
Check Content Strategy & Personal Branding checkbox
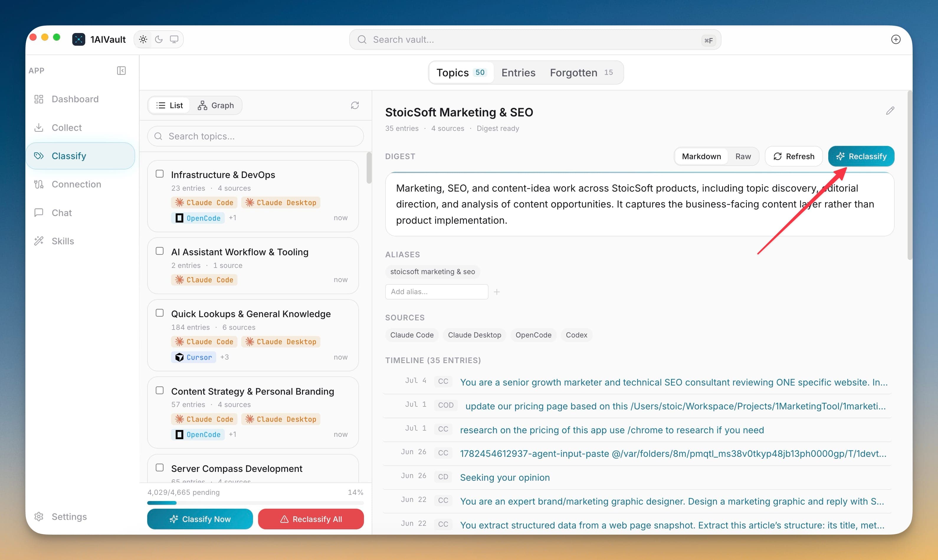point(160,391)
